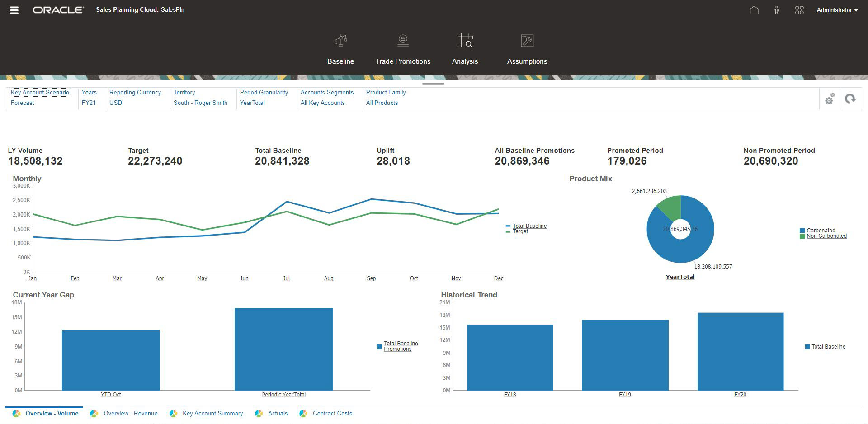Click the Academy person icon
The width and height of the screenshot is (868, 424).
point(776,9)
